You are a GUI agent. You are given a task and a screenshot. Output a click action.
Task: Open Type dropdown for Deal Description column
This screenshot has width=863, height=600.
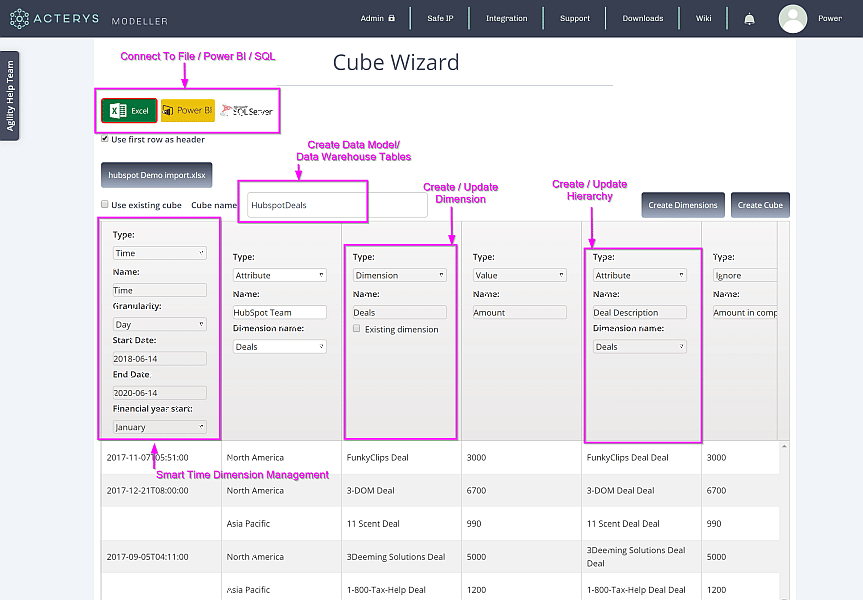640,275
